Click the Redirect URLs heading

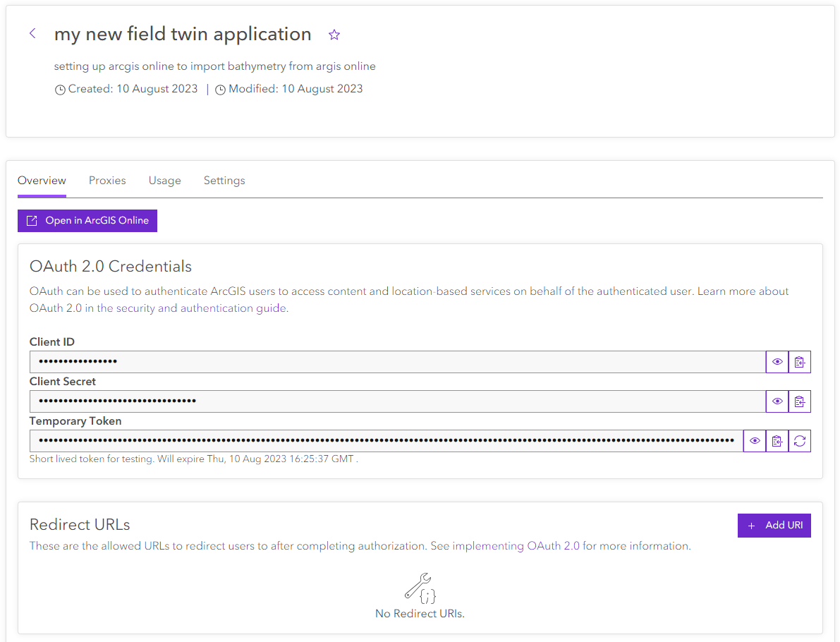click(x=80, y=525)
